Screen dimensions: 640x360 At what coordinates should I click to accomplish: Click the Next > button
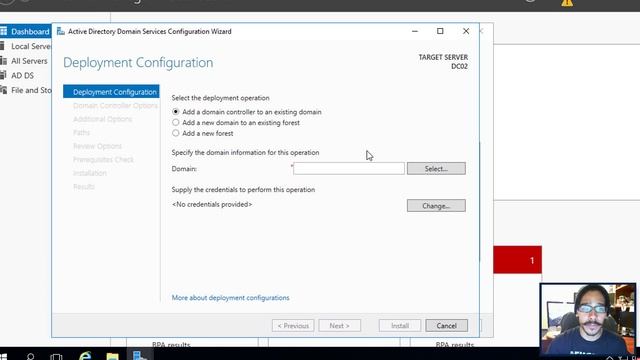[340, 325]
